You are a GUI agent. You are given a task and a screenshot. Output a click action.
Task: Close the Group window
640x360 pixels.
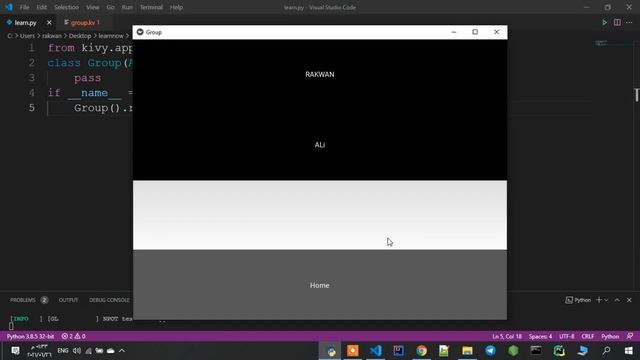(x=496, y=32)
